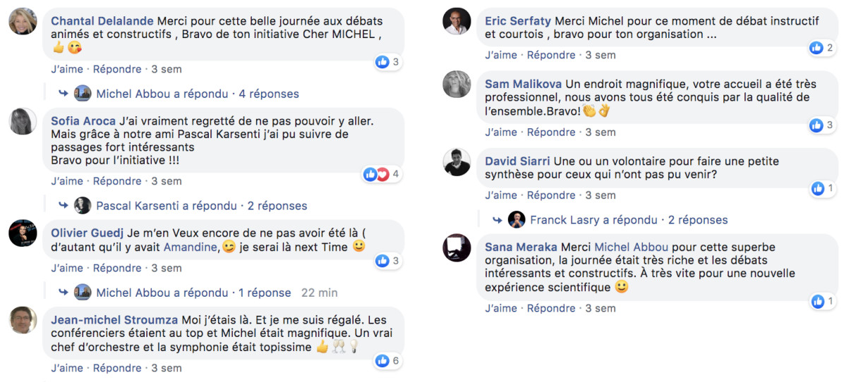Click like reaction icon on Eric Serfaty's comment
The image size is (868, 382).
coord(816,48)
